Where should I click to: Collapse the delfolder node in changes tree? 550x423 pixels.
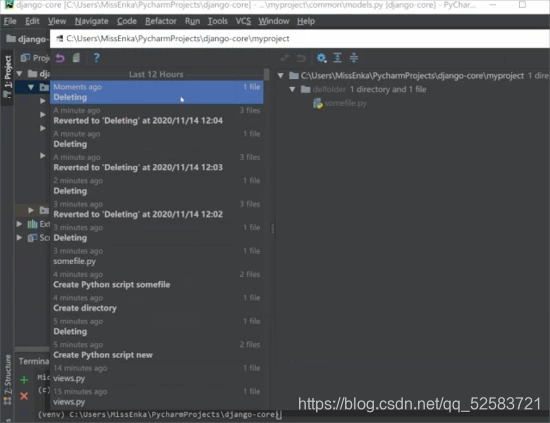(x=292, y=89)
